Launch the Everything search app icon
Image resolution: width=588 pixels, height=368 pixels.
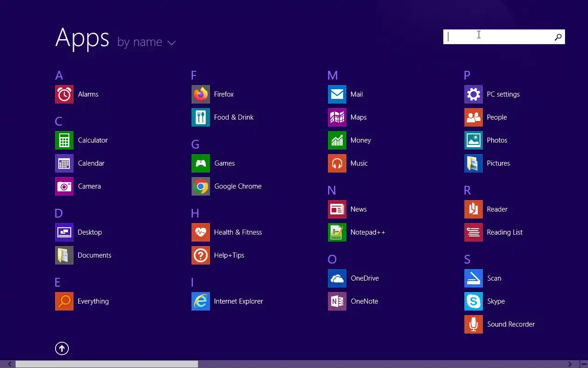point(64,301)
